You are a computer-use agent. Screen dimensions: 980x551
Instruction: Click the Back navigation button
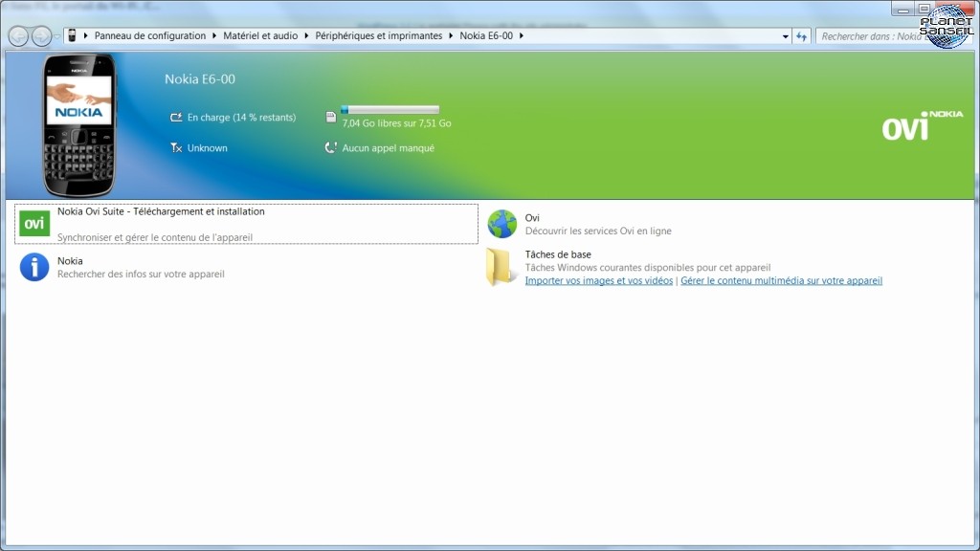click(19, 36)
